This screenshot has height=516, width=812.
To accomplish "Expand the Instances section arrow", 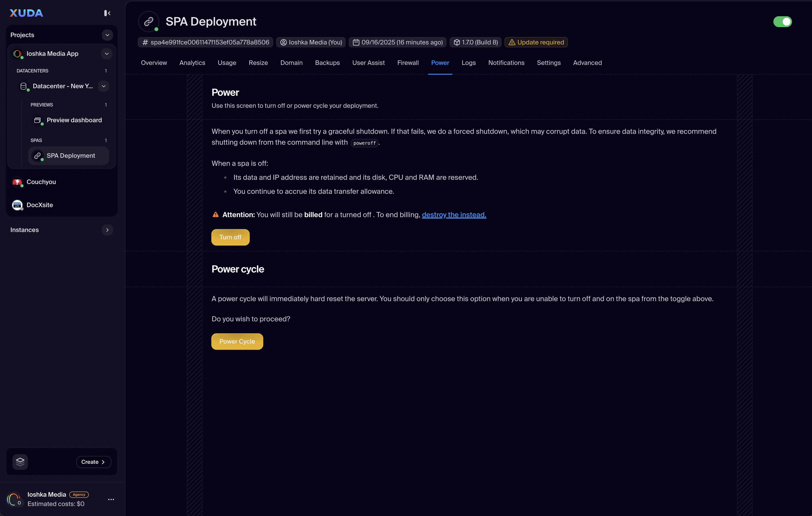I will tap(107, 230).
